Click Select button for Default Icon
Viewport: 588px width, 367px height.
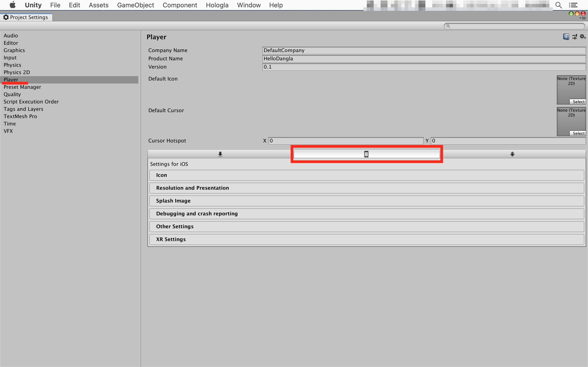point(578,102)
